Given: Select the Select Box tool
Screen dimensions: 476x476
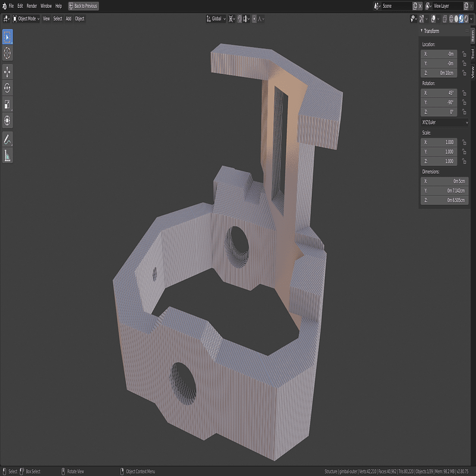Looking at the screenshot, I should (x=7, y=37).
